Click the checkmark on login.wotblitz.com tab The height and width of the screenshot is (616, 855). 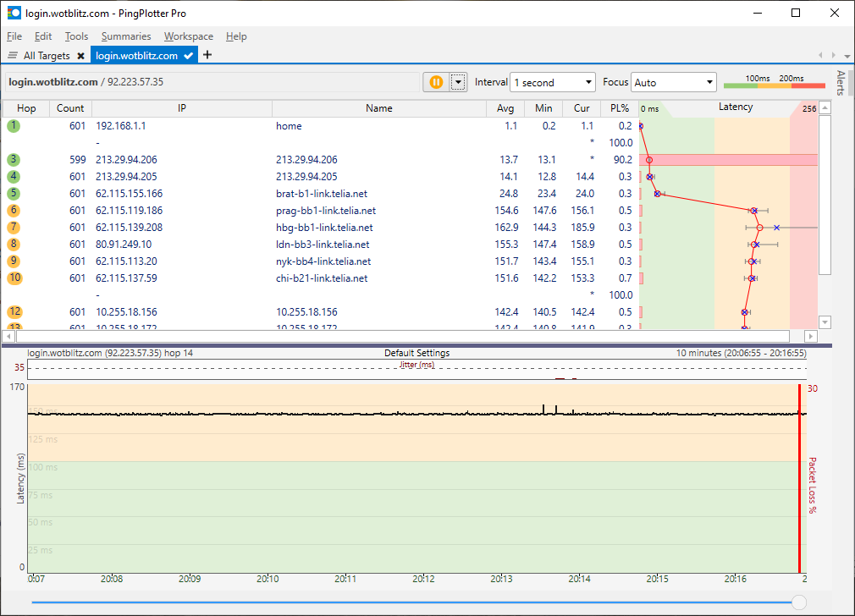(190, 56)
